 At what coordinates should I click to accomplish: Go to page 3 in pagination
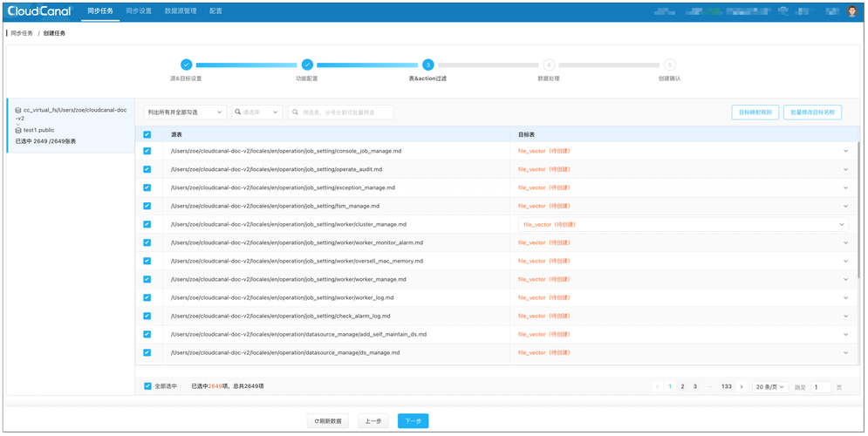click(694, 387)
